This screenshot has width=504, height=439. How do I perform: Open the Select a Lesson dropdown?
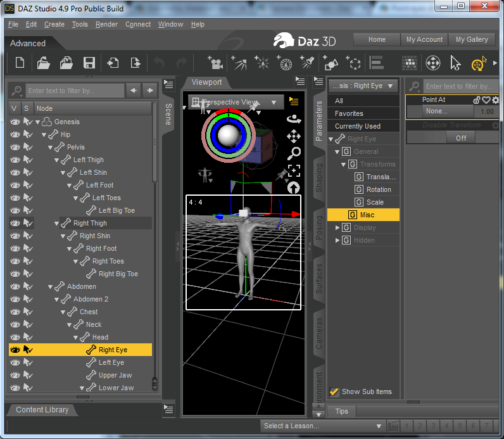(x=322, y=426)
